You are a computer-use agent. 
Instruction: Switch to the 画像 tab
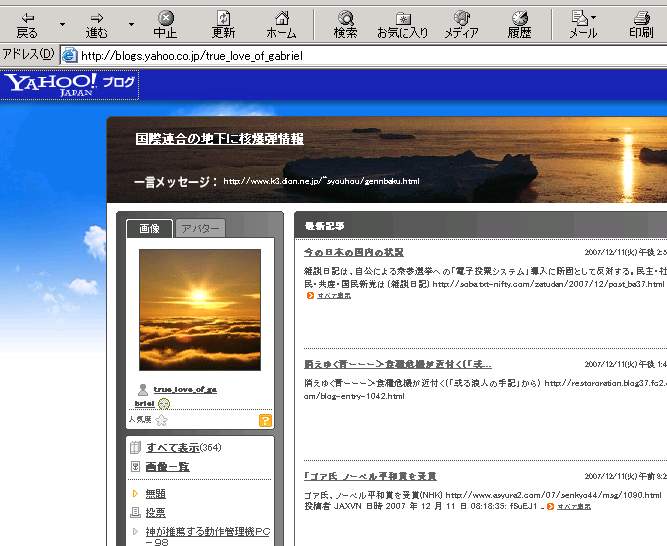149,229
